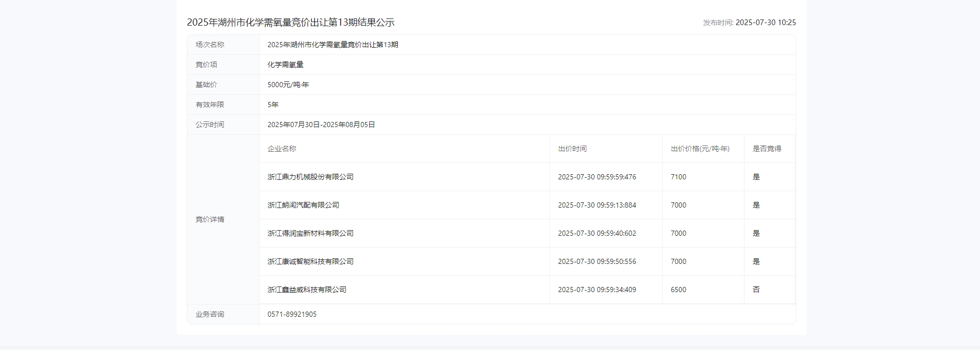980x350 pixels.
Task: Select company 浙江鑫益威科技有限公司
Action: coord(307,290)
